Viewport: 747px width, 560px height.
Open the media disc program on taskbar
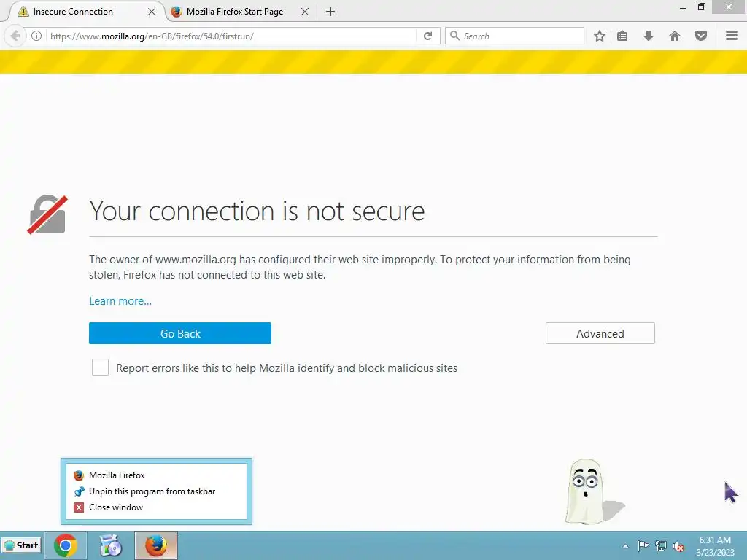pyautogui.click(x=111, y=545)
